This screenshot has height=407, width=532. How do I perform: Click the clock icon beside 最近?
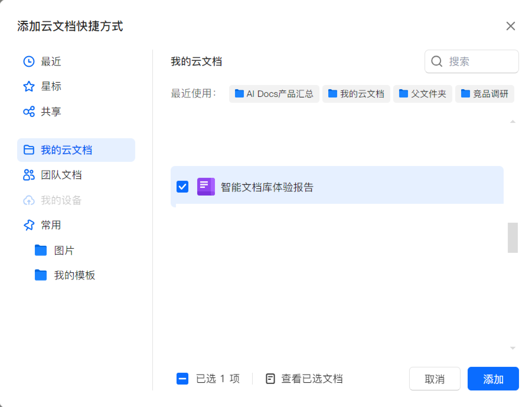coord(29,61)
